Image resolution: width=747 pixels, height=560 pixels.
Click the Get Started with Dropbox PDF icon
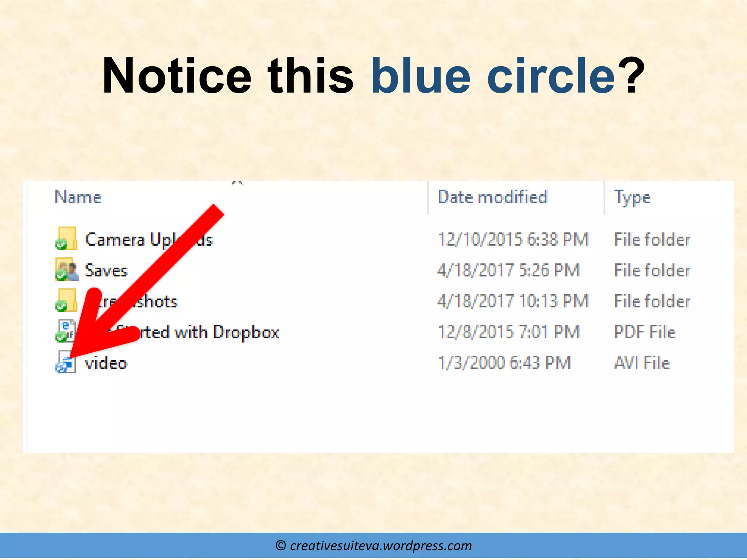click(x=66, y=331)
